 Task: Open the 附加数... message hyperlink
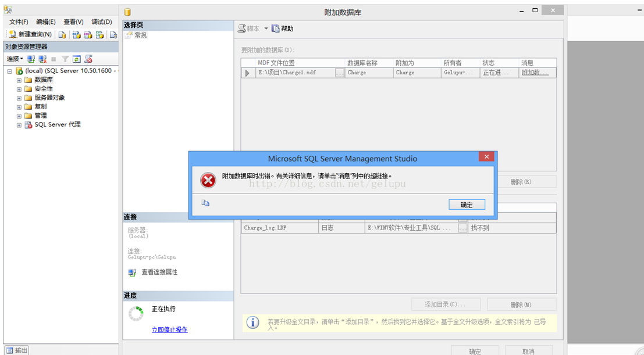pyautogui.click(x=535, y=73)
